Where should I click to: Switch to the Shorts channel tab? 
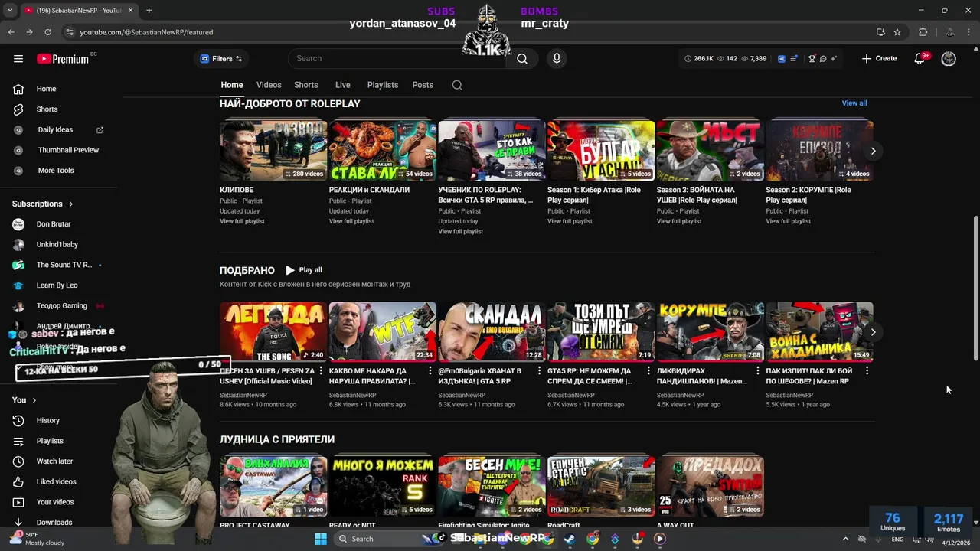[306, 85]
